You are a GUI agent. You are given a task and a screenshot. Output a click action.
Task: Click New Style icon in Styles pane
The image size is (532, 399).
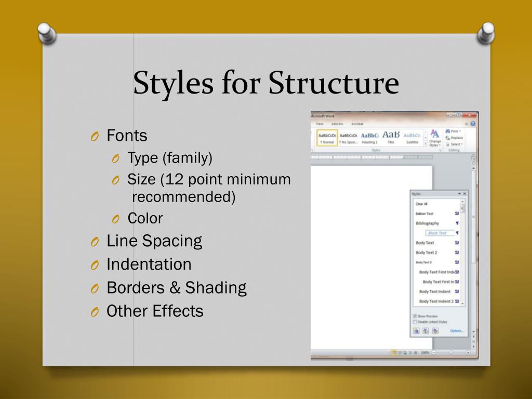pos(416,330)
